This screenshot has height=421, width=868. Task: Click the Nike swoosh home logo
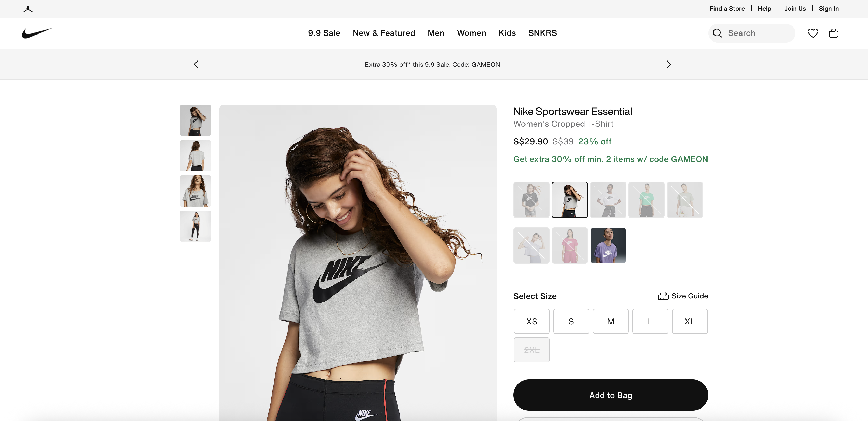(x=37, y=33)
